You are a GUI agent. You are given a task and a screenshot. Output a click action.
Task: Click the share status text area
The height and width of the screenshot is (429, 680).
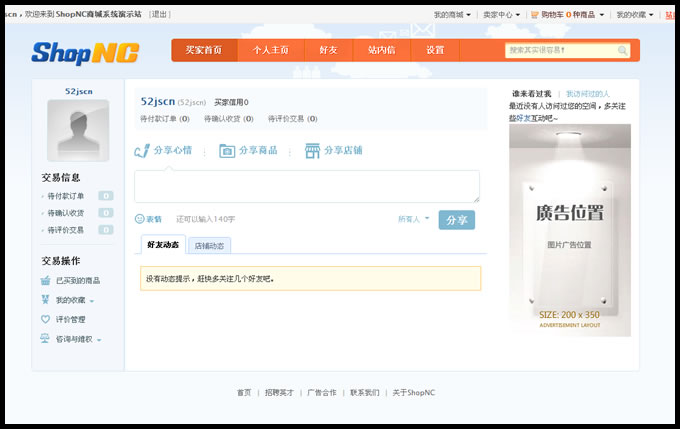(x=307, y=186)
